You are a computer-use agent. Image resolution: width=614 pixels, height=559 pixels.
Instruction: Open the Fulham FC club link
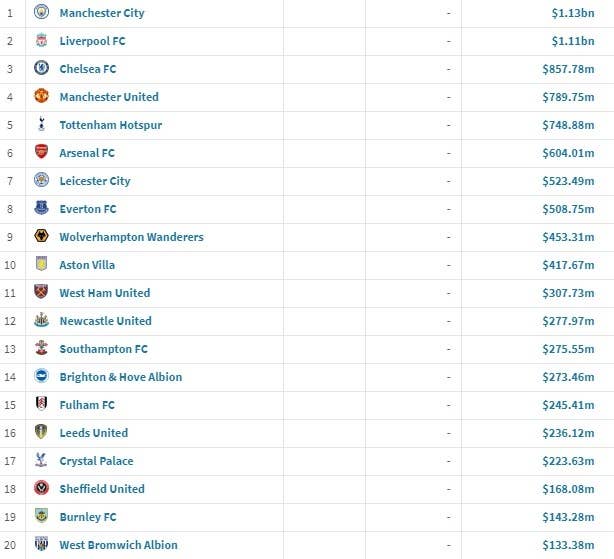[x=87, y=405]
